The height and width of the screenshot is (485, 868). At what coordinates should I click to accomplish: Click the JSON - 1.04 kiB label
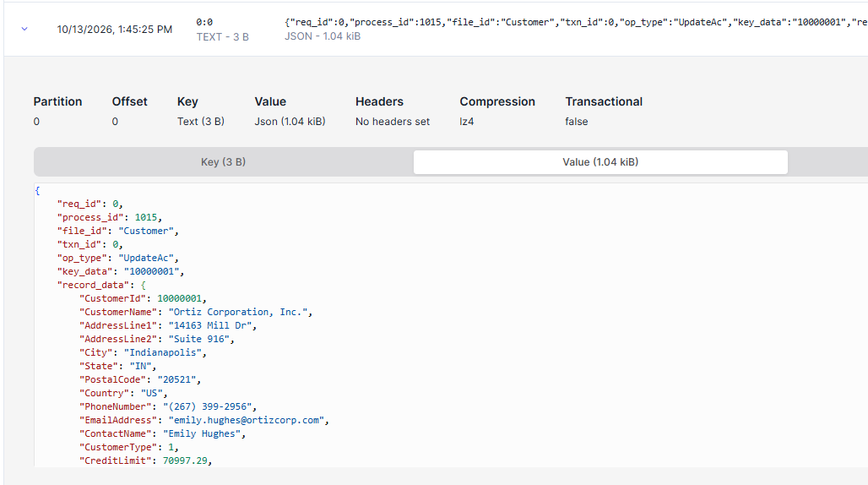[323, 36]
